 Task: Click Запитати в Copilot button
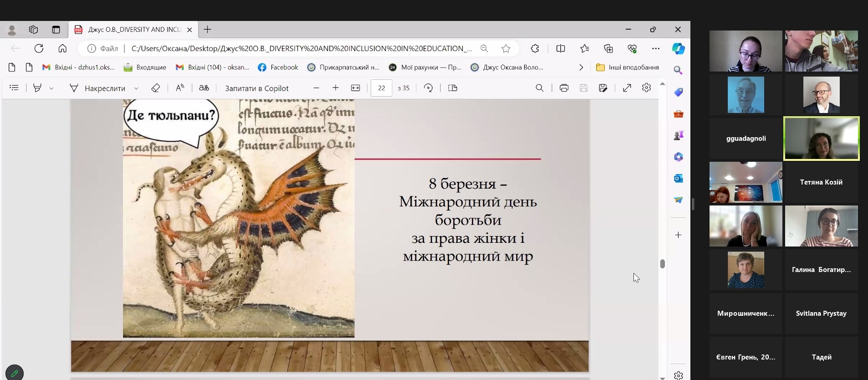click(256, 88)
